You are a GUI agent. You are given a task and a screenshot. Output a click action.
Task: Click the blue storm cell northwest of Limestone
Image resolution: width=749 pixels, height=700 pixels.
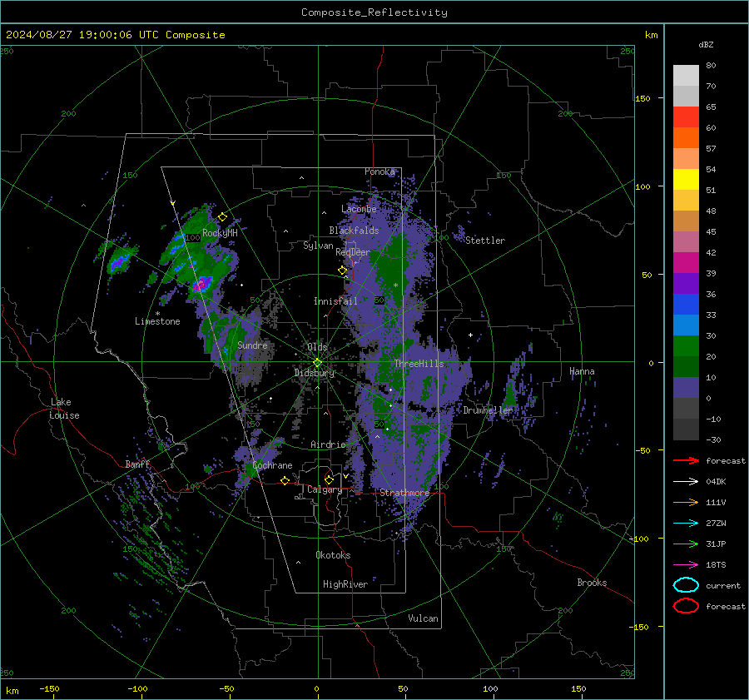click(118, 262)
